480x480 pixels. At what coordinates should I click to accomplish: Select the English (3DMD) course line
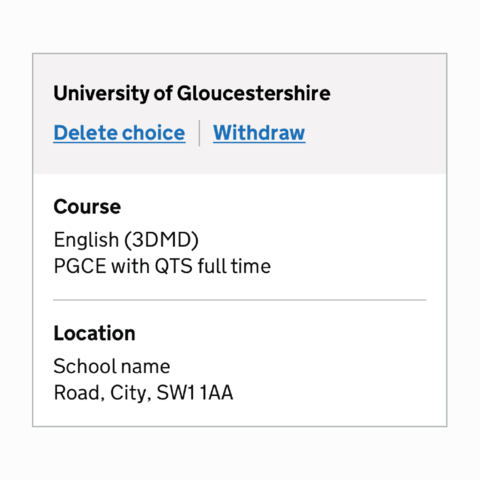point(126,240)
